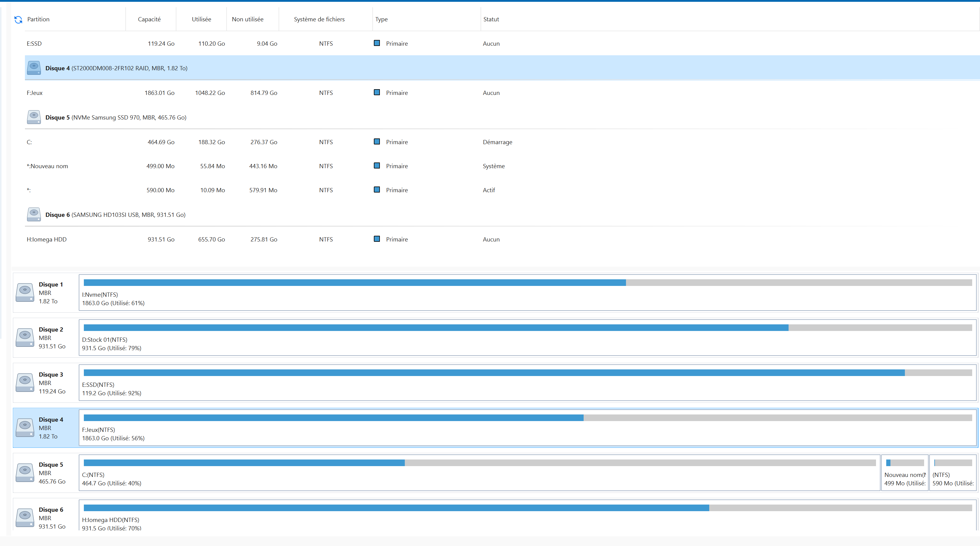Click the refresh icon beside Partition header
The width and height of the screenshot is (980, 546).
18,20
